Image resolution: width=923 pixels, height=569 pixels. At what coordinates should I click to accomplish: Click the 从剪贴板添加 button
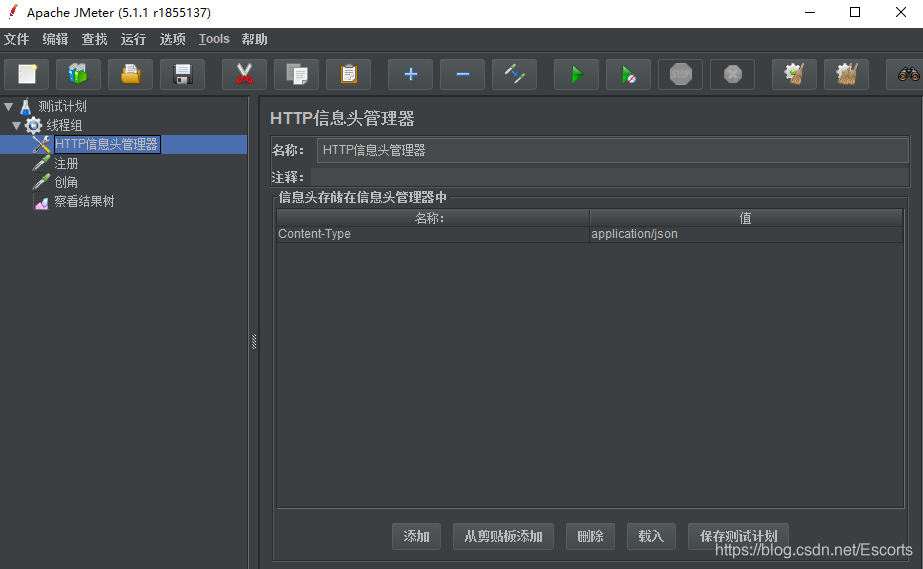coord(503,536)
